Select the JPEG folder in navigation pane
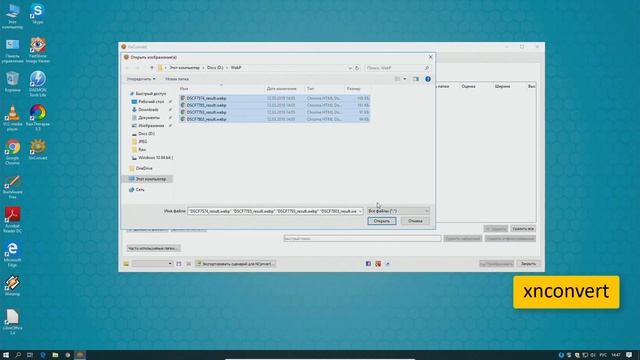 [139, 142]
